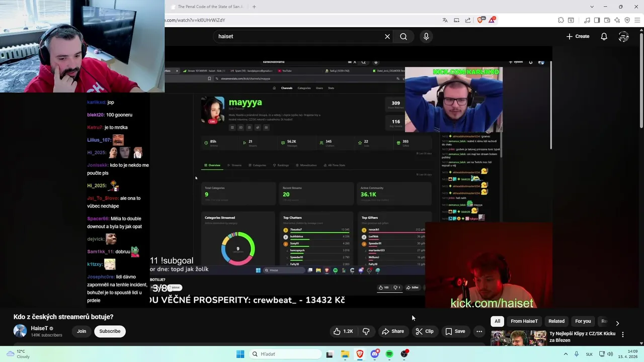644x362 pixels.
Task: Click the Share button under video
Action: pyautogui.click(x=393, y=331)
